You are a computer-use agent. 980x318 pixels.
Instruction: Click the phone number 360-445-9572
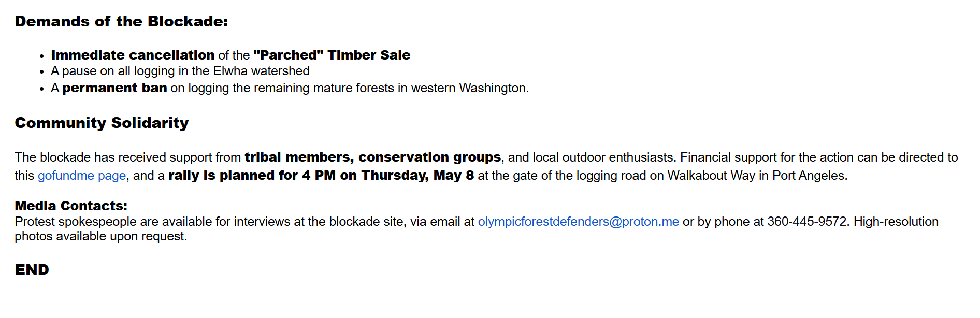(x=806, y=222)
